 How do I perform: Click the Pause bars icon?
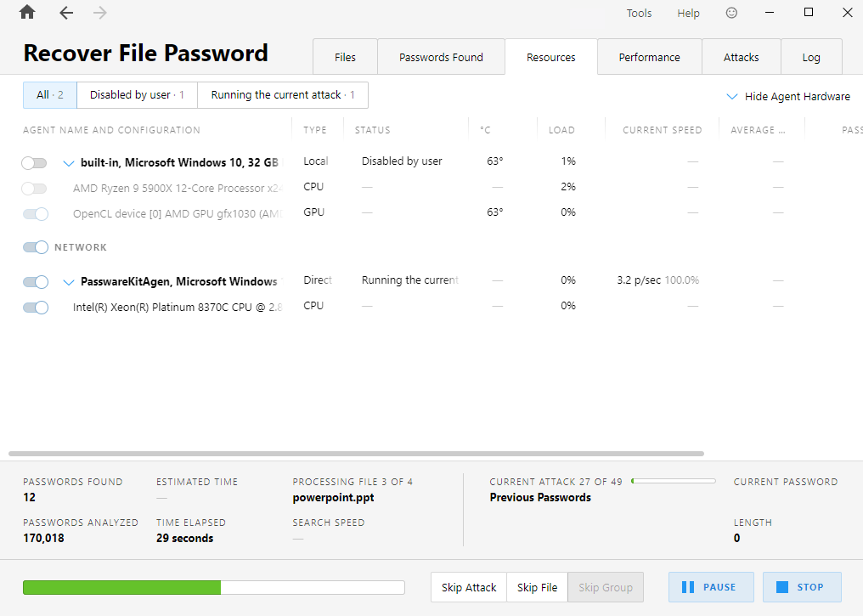pyautogui.click(x=687, y=587)
